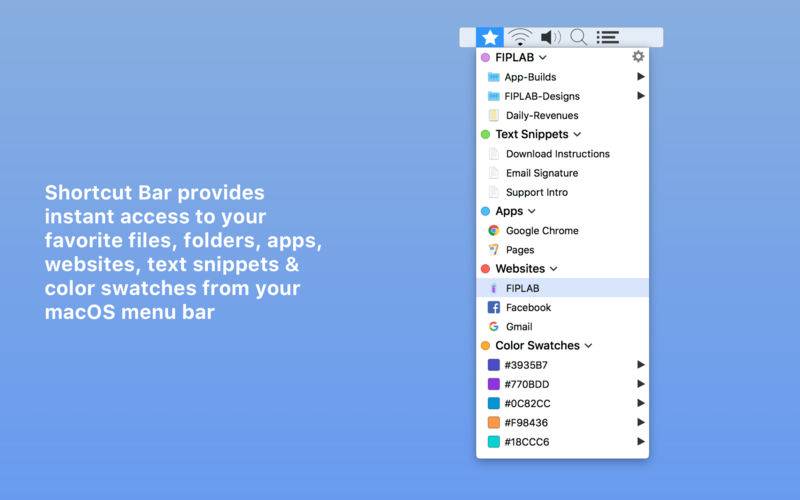Open Spotlight search magnifier icon

578,37
